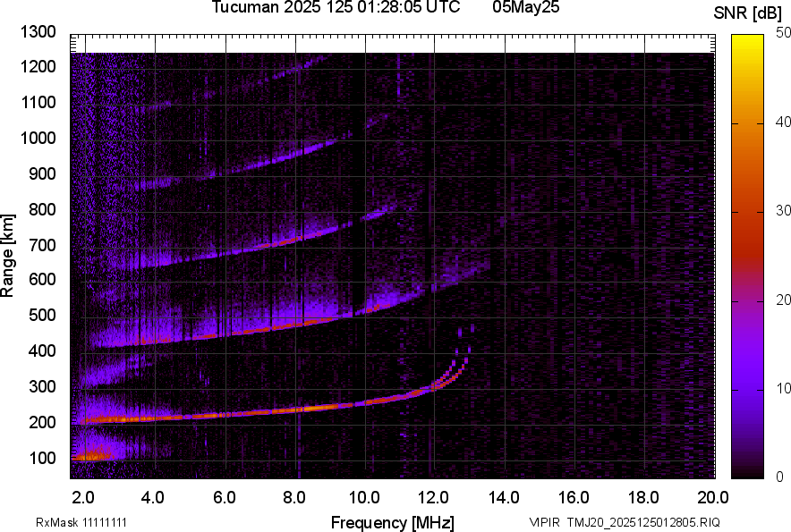The width and height of the screenshot is (791, 532).
Task: Click the '05May25' date label
Action: click(526, 7)
